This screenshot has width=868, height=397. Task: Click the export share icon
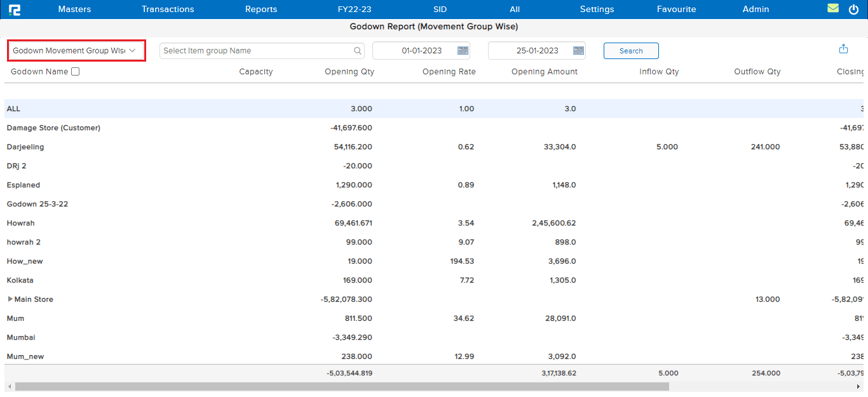click(843, 49)
